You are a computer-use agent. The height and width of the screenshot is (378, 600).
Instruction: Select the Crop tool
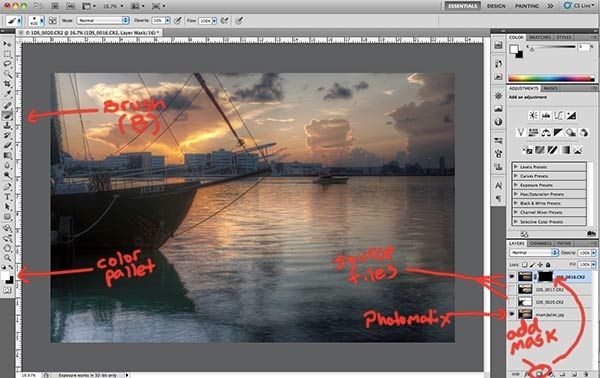7,83
